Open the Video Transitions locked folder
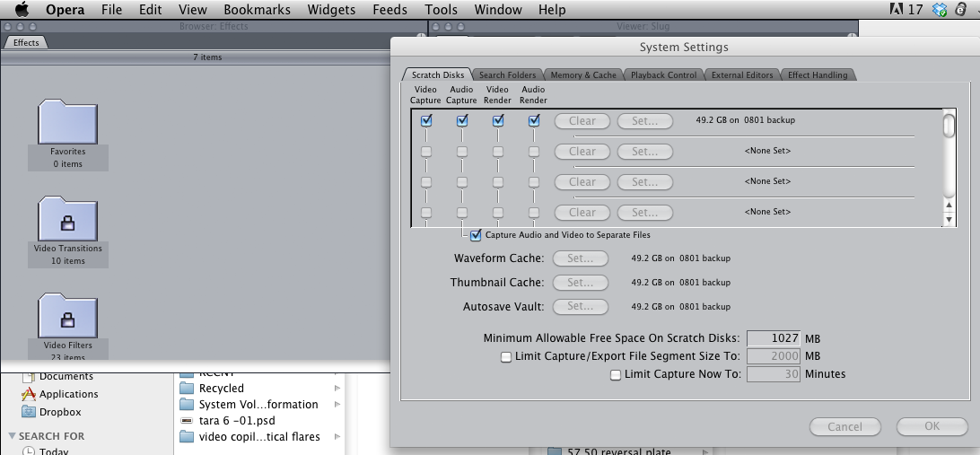 (x=67, y=219)
